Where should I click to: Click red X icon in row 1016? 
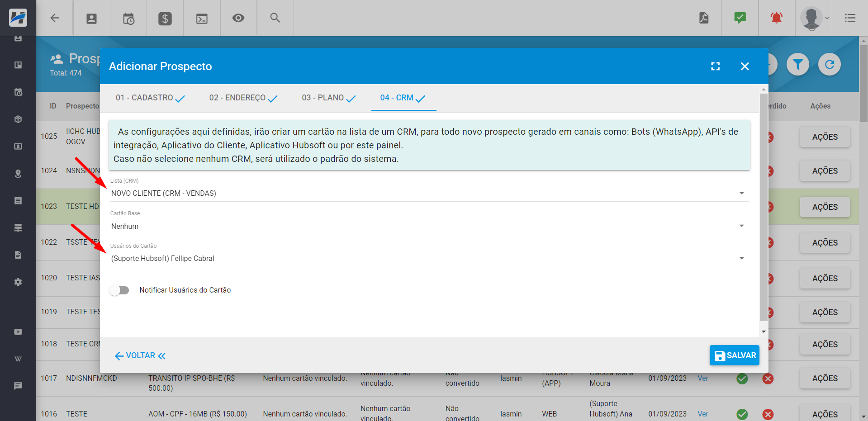(768, 414)
